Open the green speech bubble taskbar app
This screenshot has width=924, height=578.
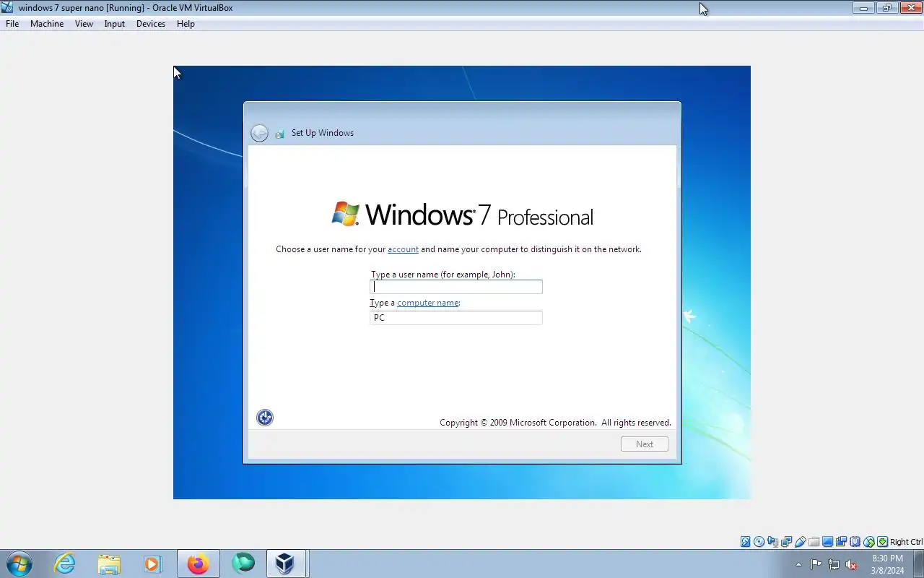click(243, 564)
